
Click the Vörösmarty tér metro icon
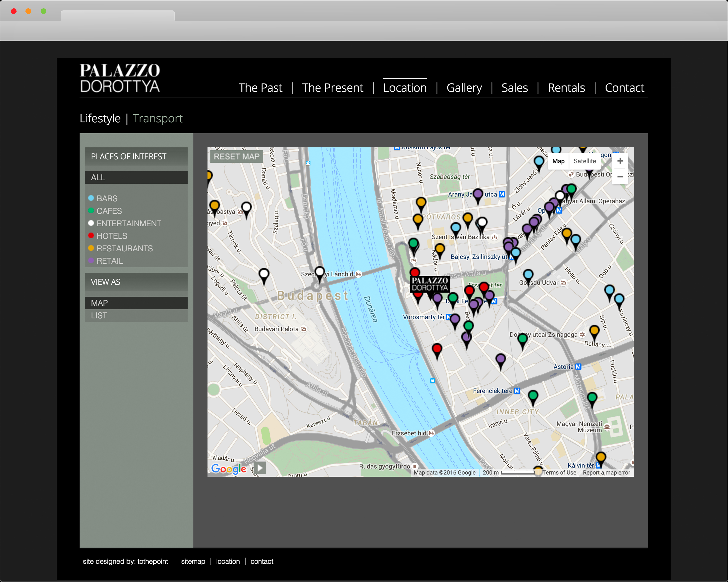click(x=448, y=317)
